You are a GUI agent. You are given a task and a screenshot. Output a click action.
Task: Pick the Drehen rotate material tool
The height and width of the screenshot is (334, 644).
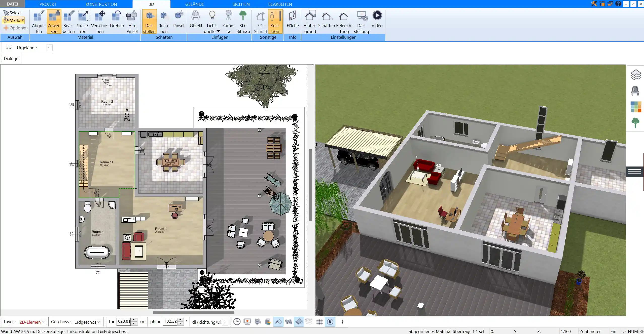[x=117, y=19]
